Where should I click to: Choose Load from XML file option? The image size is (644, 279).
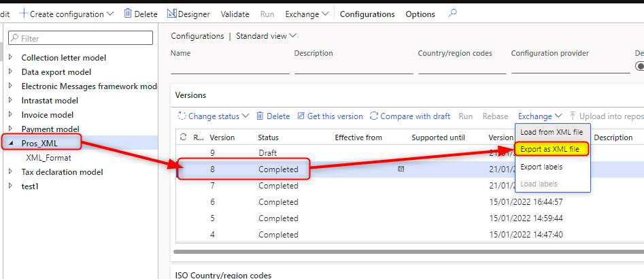coord(552,131)
